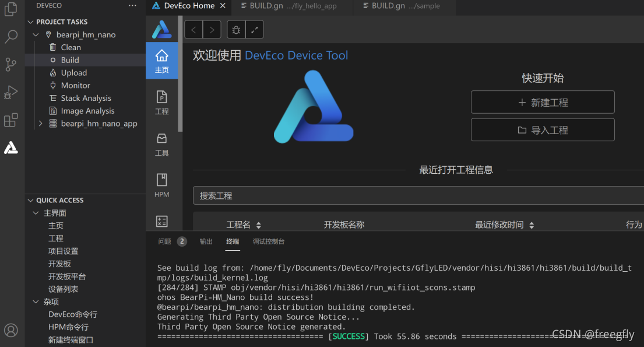The image size is (644, 347).
Task: Open the 工具 tools sidebar button
Action: (x=162, y=144)
